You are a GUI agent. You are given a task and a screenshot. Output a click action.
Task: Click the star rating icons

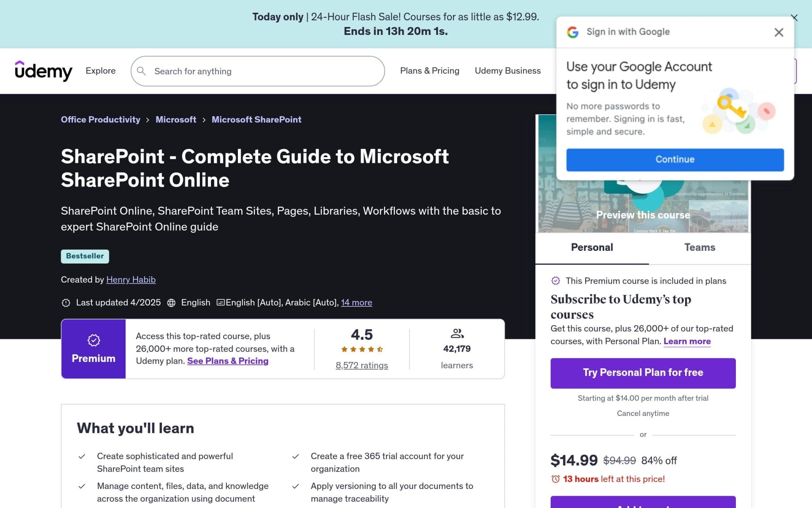(x=362, y=349)
